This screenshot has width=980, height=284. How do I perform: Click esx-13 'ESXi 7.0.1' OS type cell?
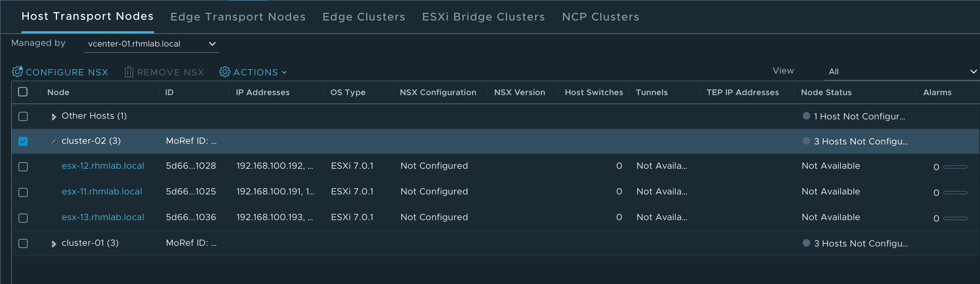click(x=352, y=217)
